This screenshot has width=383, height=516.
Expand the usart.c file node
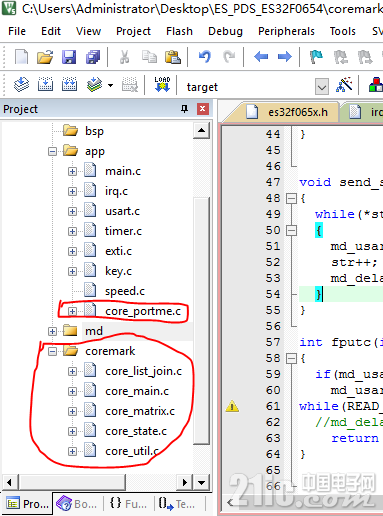[x=72, y=211]
